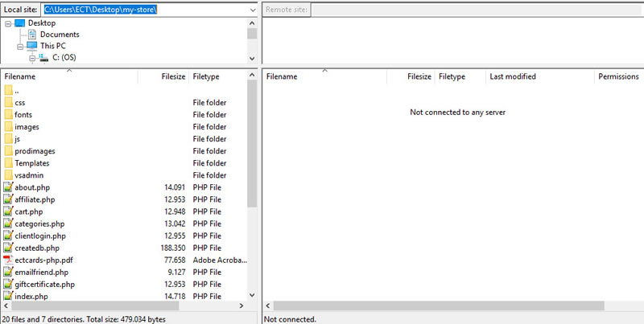Click left arrow of local horizontal scrollbar
Viewport: 644px width, 324px height.
6,306
